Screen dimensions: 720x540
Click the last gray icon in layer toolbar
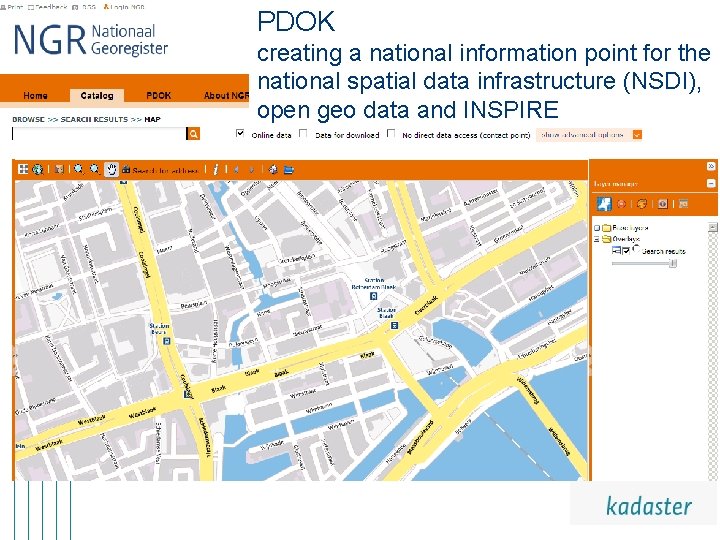point(683,203)
